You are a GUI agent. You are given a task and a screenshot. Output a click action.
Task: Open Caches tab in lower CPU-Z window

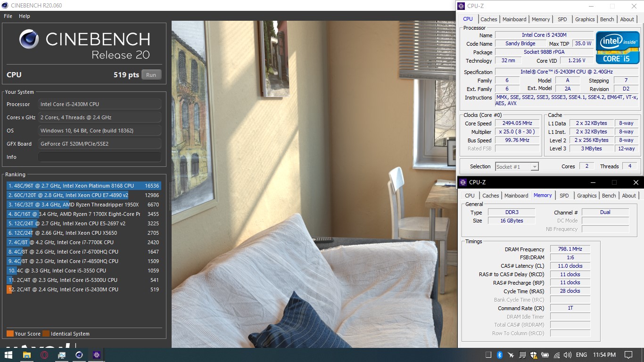click(x=491, y=196)
